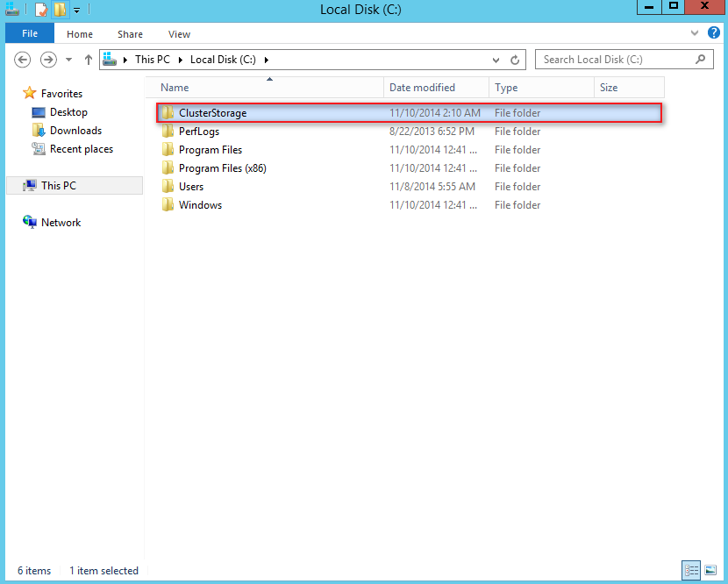The width and height of the screenshot is (728, 584).
Task: Open Downloads in Favorites
Action: 75,131
